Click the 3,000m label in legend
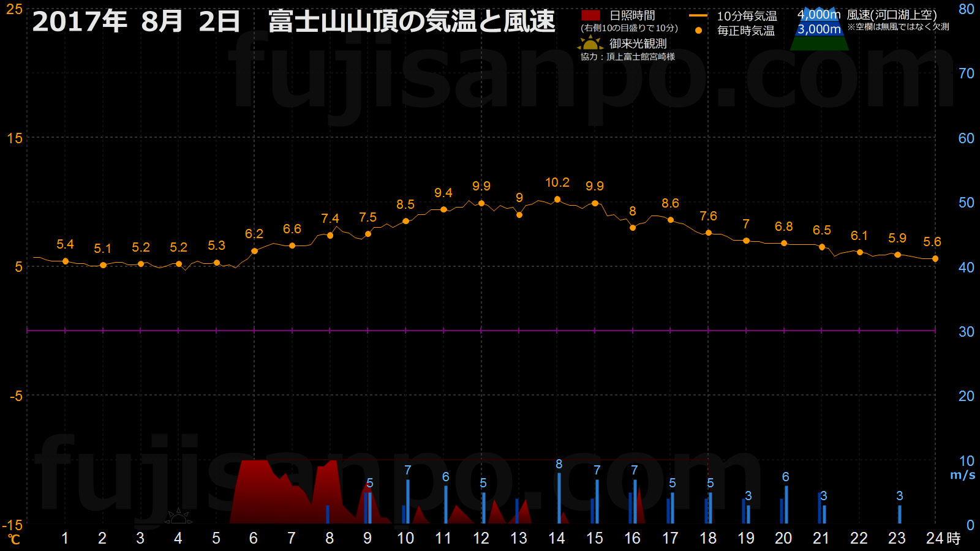980x551 pixels. [819, 29]
